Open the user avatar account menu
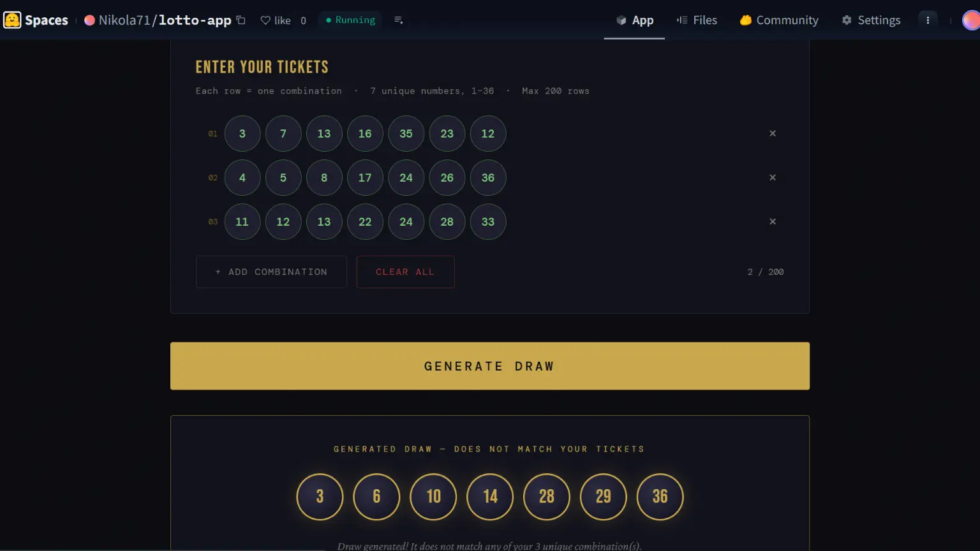The image size is (980, 551). (969, 20)
